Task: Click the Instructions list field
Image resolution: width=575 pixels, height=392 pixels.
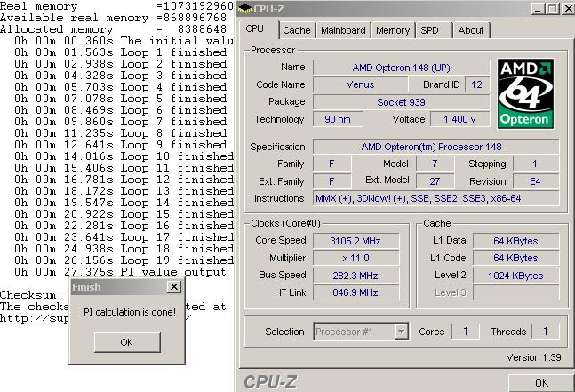Action: click(435, 198)
